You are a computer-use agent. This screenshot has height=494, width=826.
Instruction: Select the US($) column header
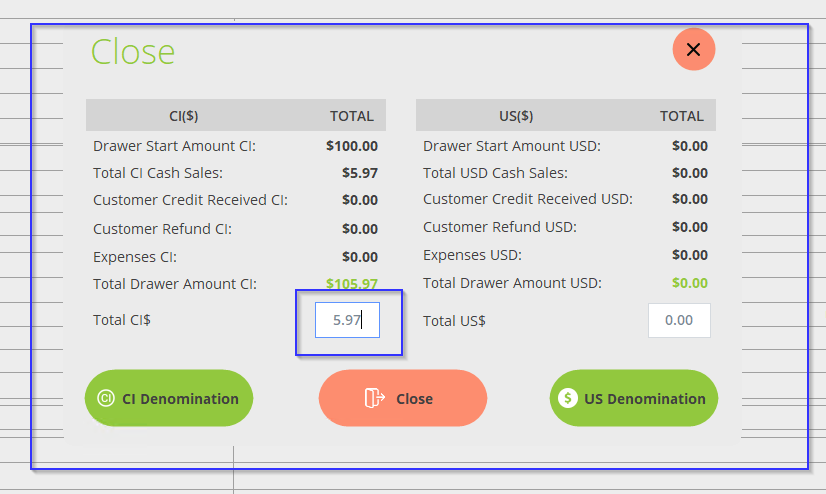pyautogui.click(x=516, y=116)
